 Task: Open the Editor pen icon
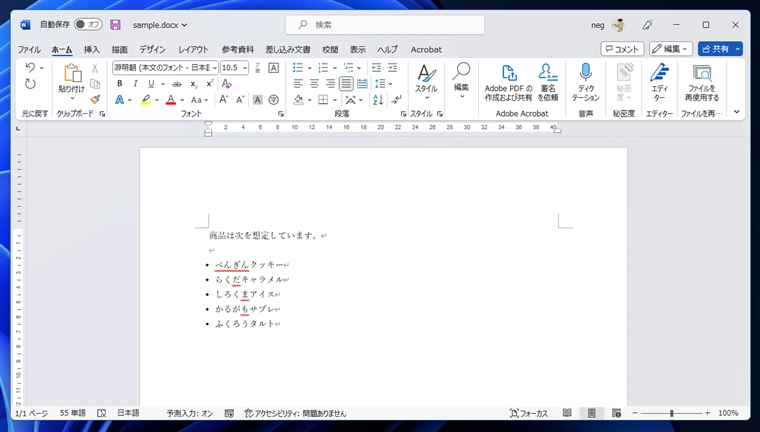[x=659, y=72]
